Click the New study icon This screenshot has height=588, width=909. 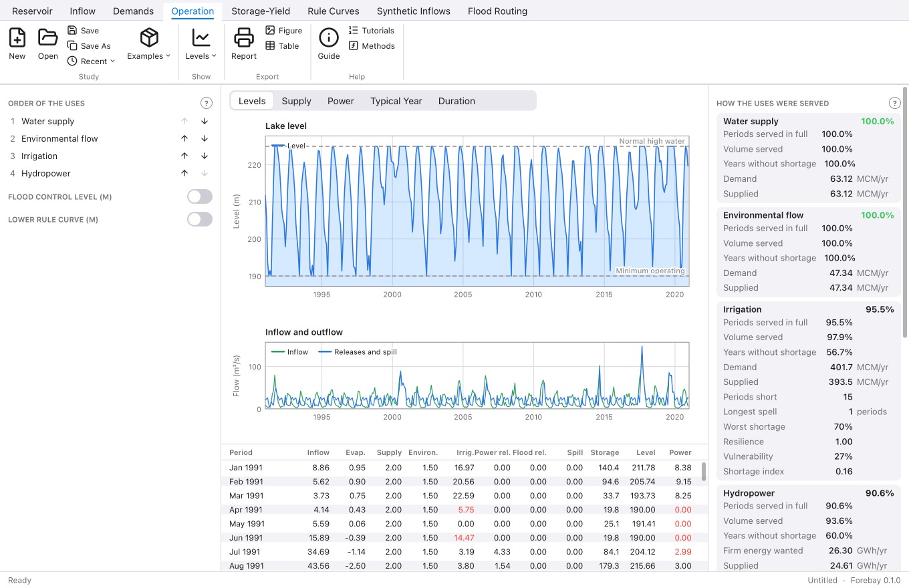pyautogui.click(x=17, y=37)
